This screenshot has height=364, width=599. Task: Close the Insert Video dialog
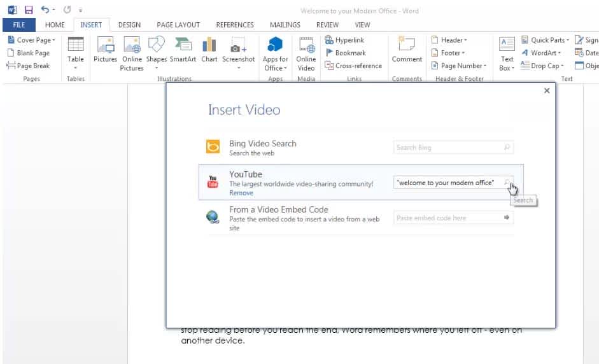547,90
